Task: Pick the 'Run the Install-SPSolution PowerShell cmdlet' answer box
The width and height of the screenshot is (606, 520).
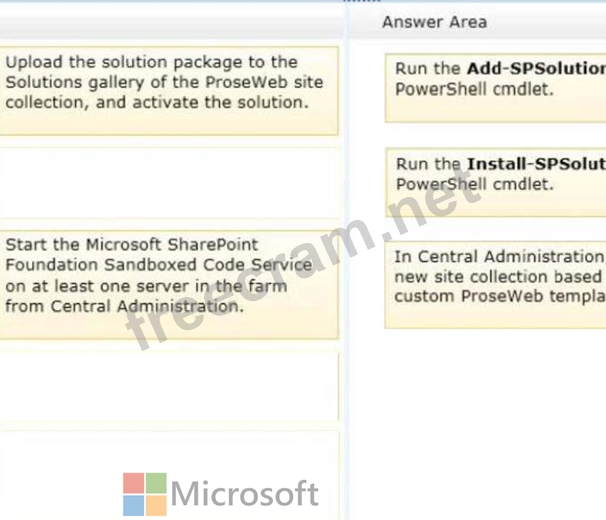Action: coord(495,182)
